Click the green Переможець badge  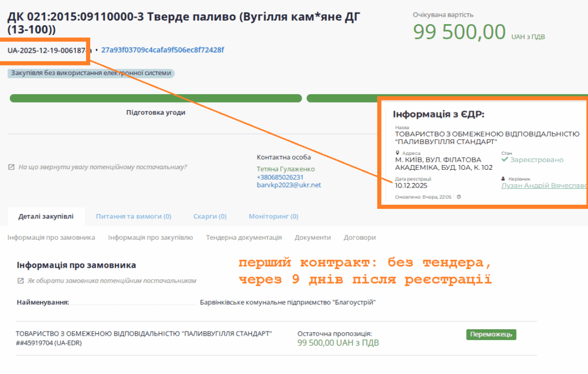coord(491,334)
